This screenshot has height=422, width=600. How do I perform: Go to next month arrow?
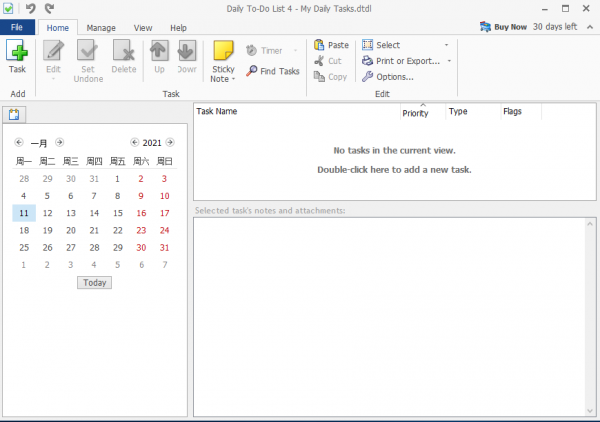tap(59, 142)
